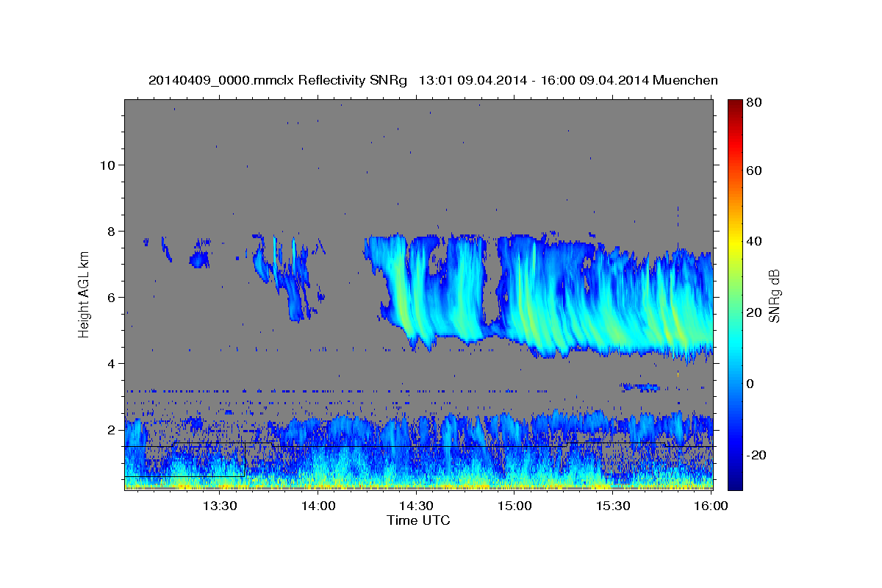
Task: Click the 15:30 time tick label
Action: 612,506
